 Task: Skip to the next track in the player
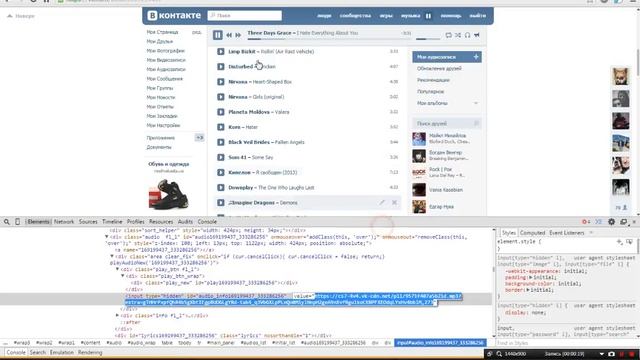(238, 35)
